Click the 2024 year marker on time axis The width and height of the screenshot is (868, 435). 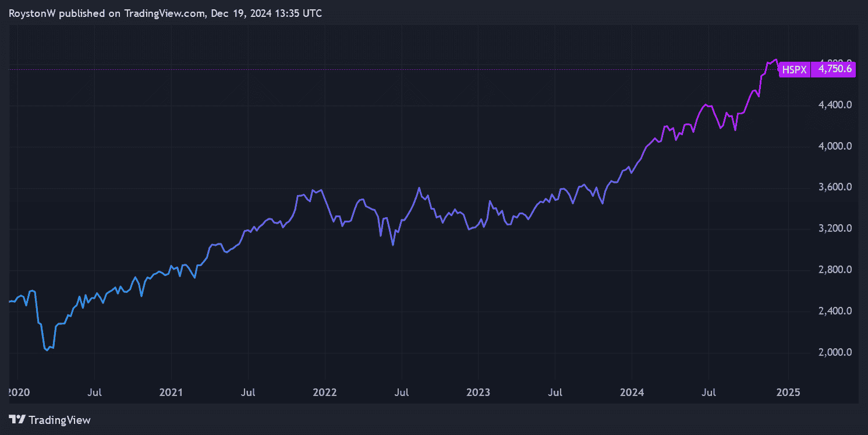click(x=632, y=392)
